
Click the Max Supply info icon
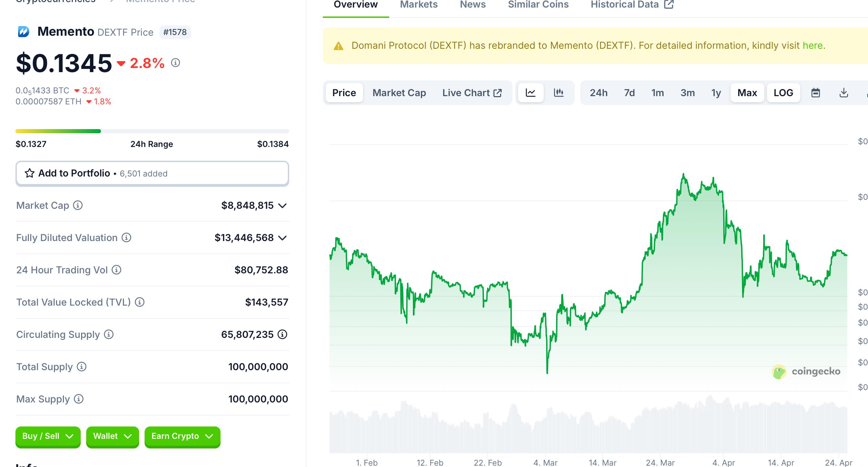[x=79, y=399]
